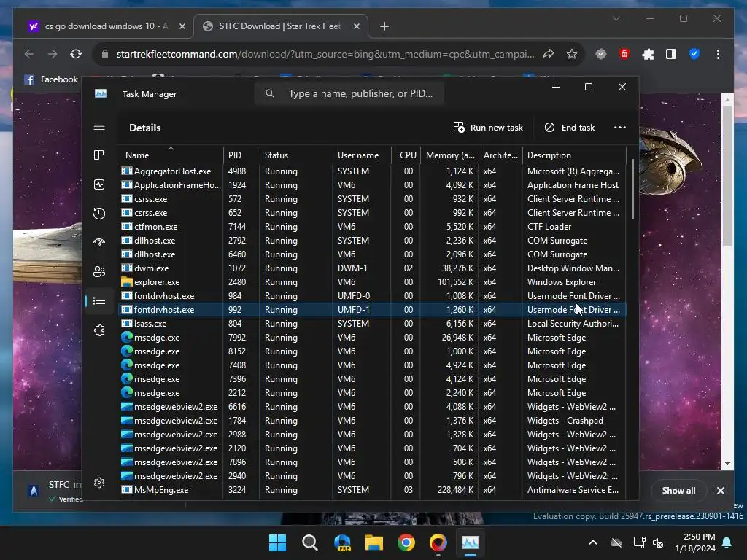747x560 pixels.
Task: Open the Services page puzzle icon
Action: (x=99, y=330)
